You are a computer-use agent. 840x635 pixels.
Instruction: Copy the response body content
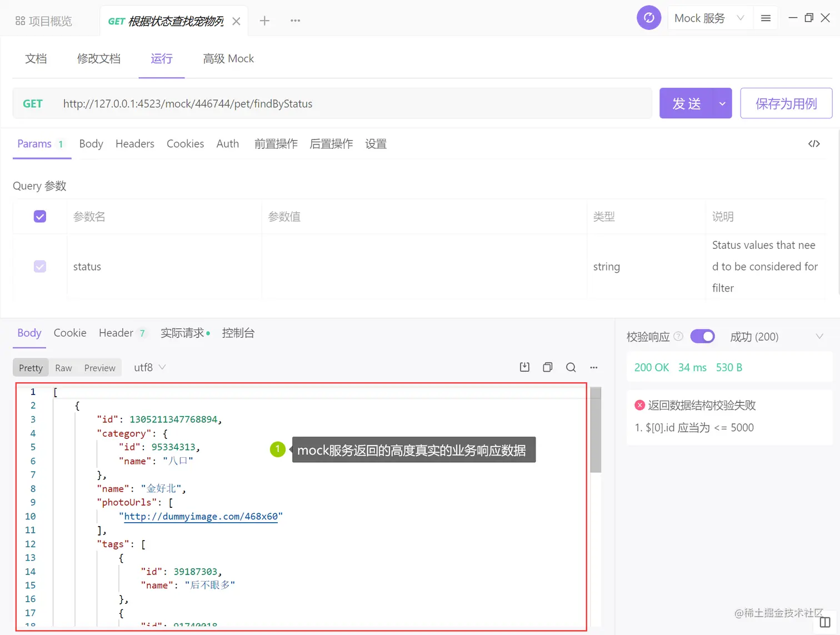tap(547, 367)
